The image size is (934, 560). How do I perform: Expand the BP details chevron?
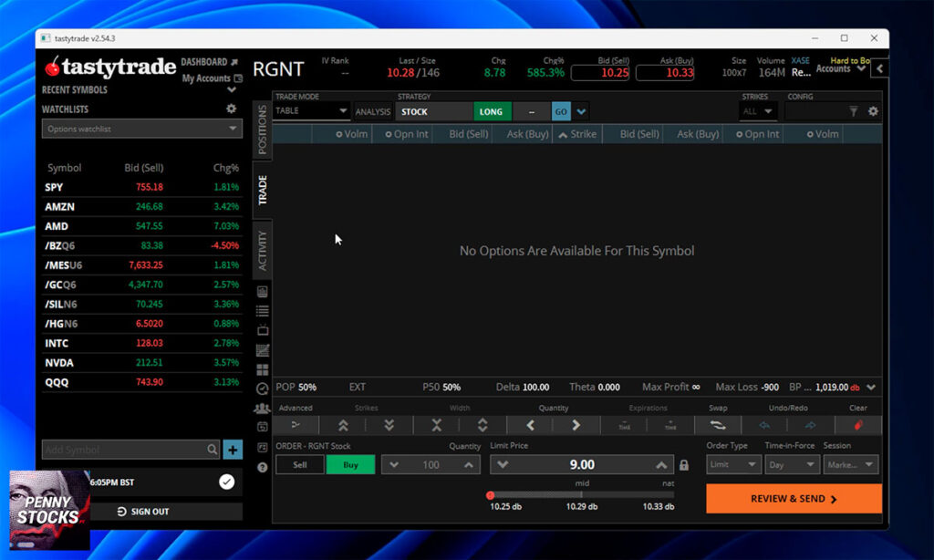tap(871, 388)
